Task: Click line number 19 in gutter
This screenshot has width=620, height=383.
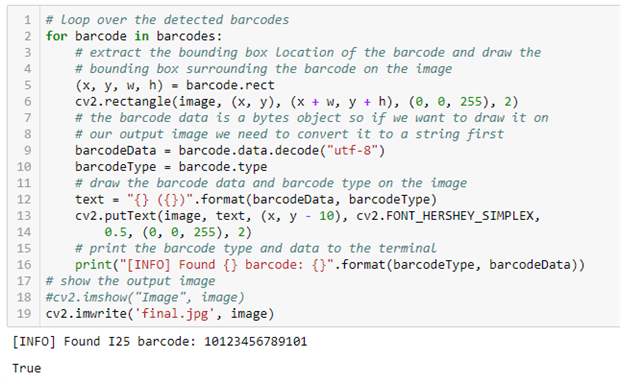Action: (24, 313)
